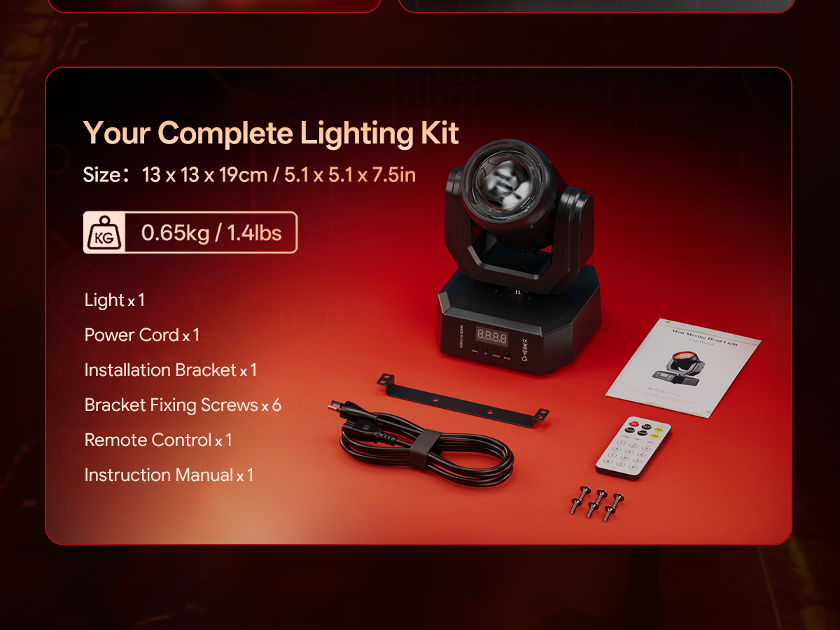840x630 pixels.
Task: Click the 'Your Complete Lighting Kit' heading
Action: (271, 132)
